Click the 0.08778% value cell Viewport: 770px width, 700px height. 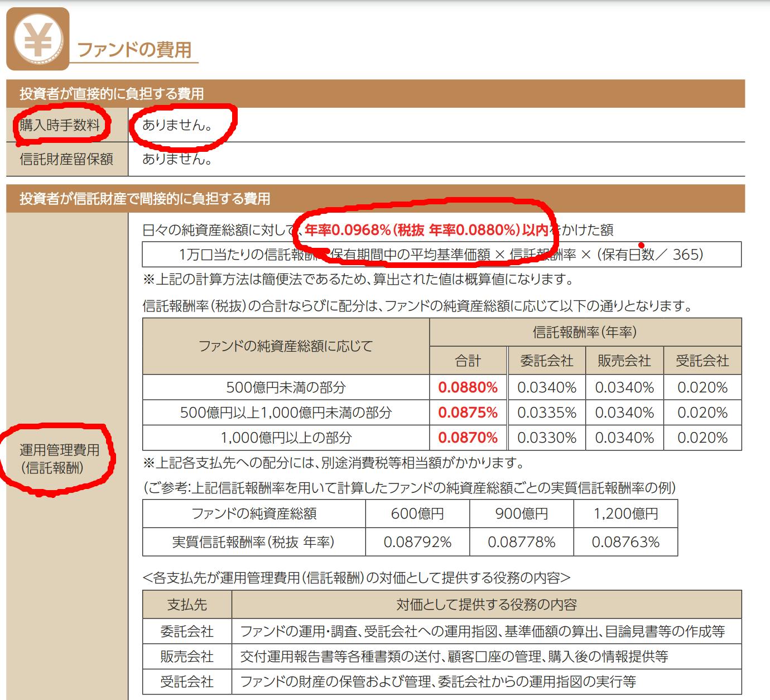[x=522, y=542]
